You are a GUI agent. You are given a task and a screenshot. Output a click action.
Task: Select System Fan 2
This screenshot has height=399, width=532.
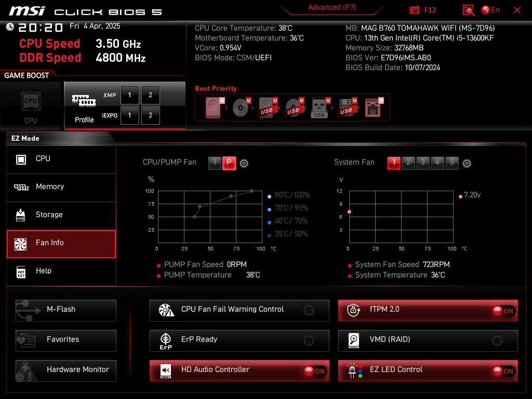(x=408, y=163)
